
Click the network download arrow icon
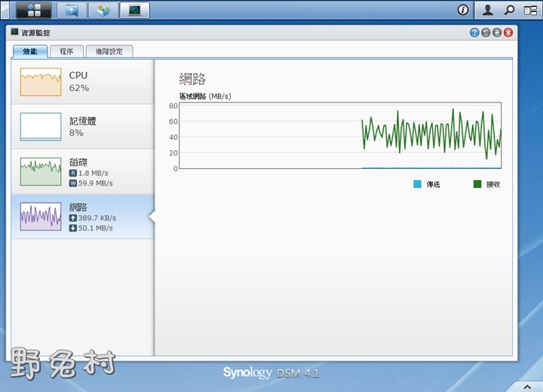72,228
